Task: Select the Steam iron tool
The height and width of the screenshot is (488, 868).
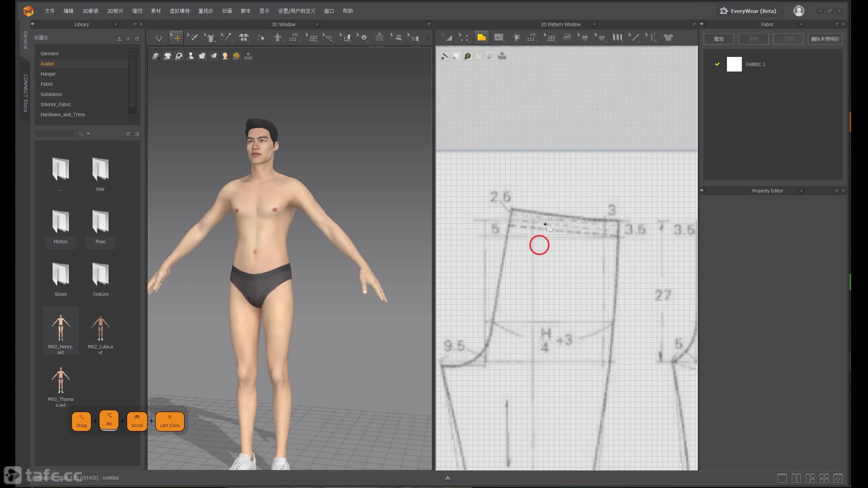Action: click(x=567, y=38)
